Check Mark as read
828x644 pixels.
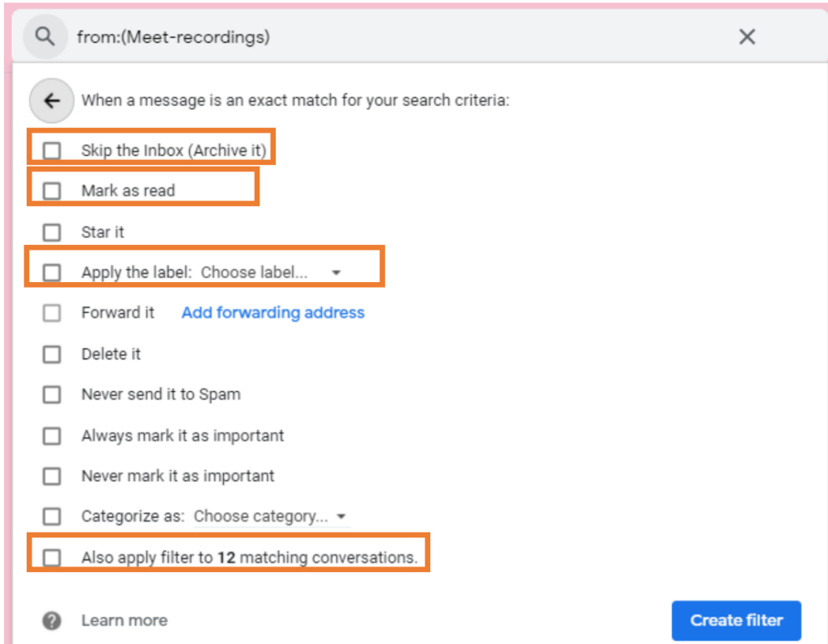coord(52,191)
